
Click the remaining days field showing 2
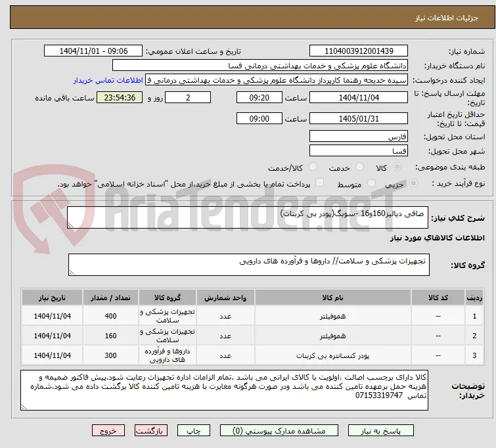pyautogui.click(x=188, y=97)
